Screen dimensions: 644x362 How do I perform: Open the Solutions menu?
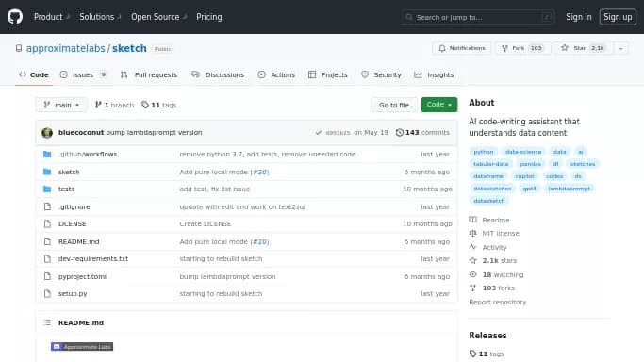pos(100,17)
